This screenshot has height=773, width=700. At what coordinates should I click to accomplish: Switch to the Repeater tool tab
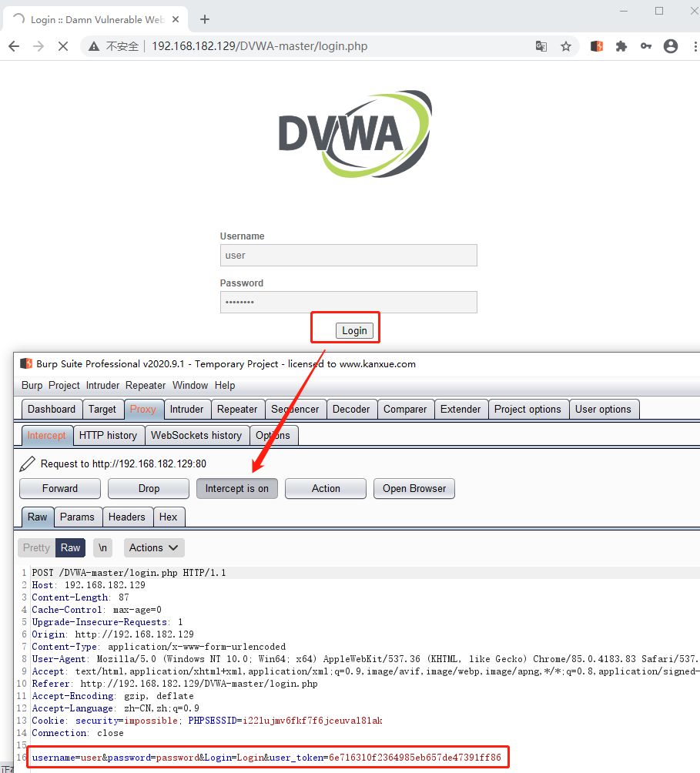[237, 409]
